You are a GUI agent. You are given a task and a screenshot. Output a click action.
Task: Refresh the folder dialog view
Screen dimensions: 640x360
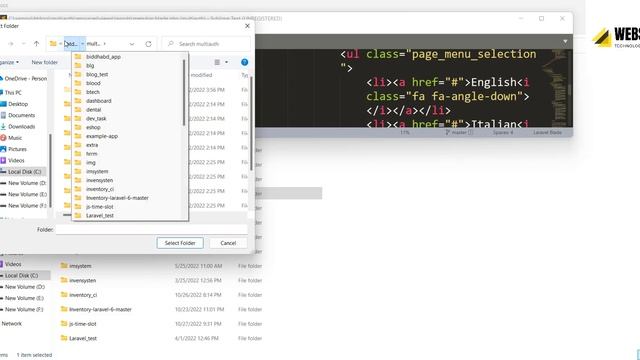tap(149, 44)
